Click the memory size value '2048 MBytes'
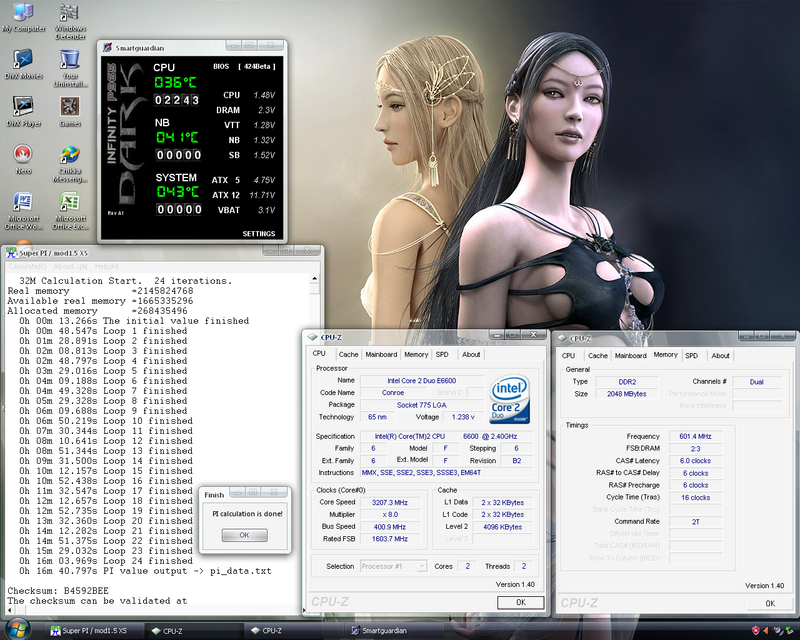The image size is (800, 640). [x=627, y=394]
